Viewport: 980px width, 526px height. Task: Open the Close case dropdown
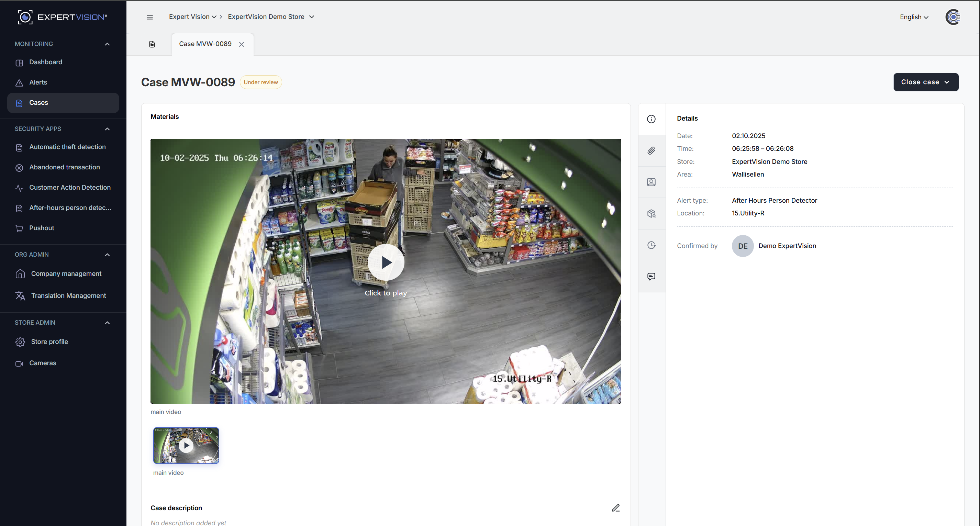pos(926,82)
